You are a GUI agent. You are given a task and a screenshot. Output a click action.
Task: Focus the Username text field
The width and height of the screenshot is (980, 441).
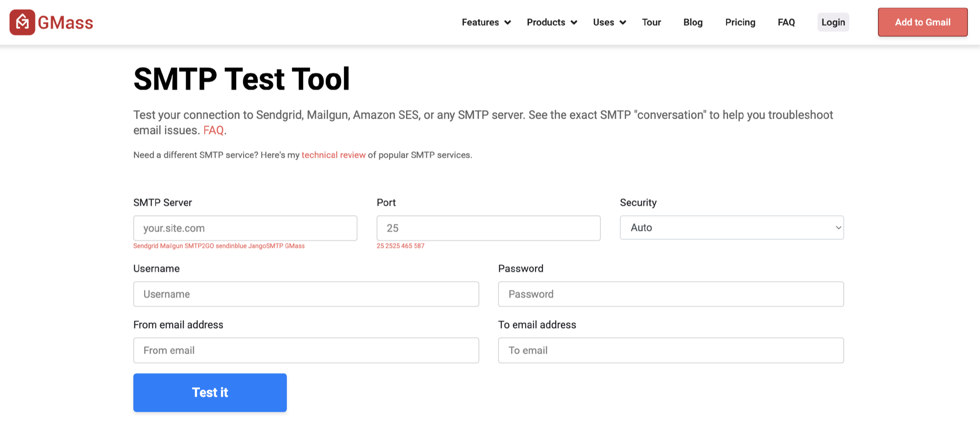[x=306, y=294]
